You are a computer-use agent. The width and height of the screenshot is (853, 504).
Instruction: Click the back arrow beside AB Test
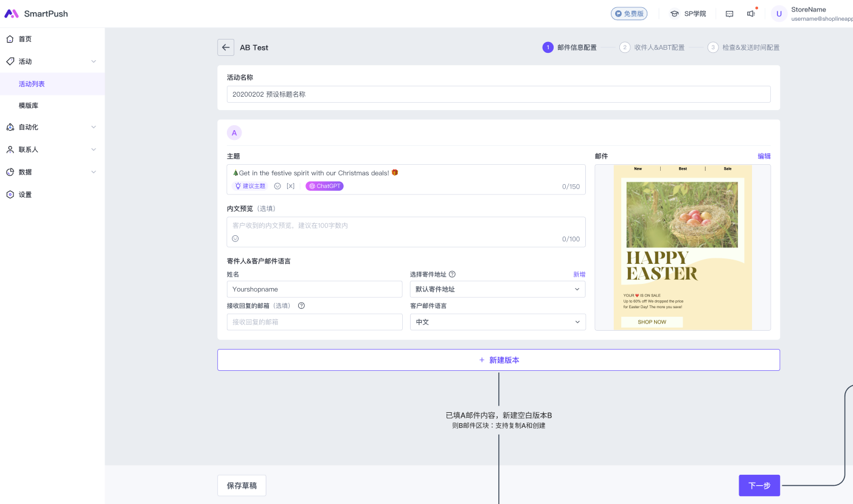[x=226, y=47]
